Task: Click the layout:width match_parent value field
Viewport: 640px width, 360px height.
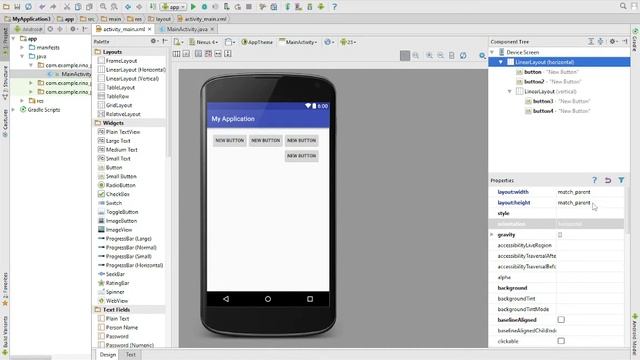Action: tap(590, 192)
